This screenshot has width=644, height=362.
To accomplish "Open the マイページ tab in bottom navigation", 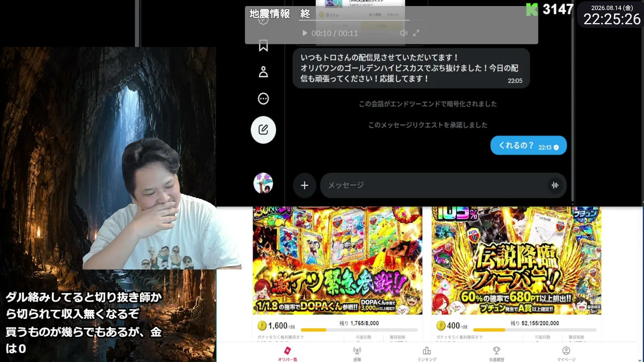I will point(566,354).
